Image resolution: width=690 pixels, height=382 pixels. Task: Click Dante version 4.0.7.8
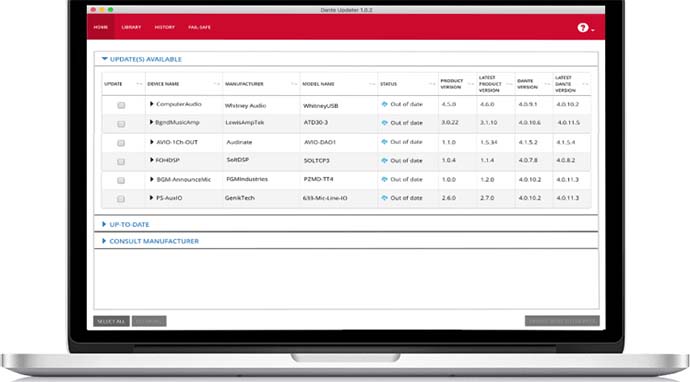pyautogui.click(x=528, y=160)
